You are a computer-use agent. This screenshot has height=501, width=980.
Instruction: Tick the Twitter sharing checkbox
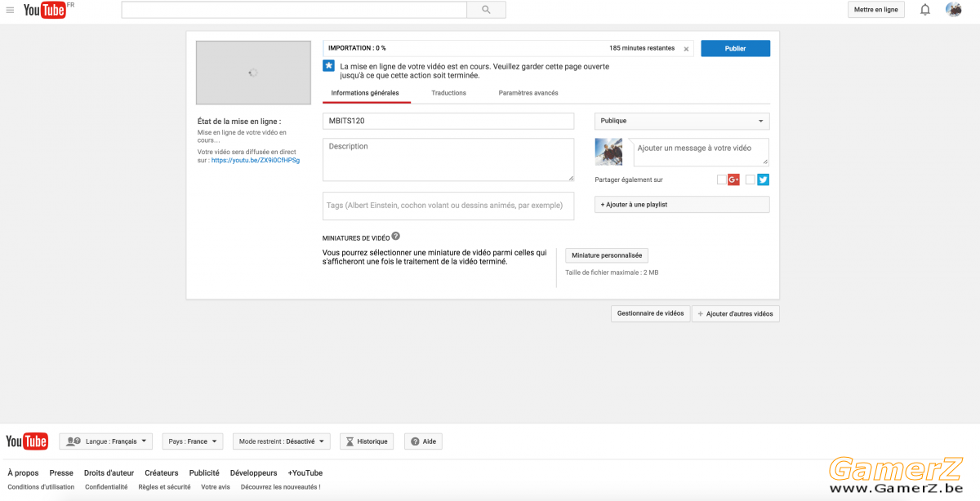coord(751,180)
